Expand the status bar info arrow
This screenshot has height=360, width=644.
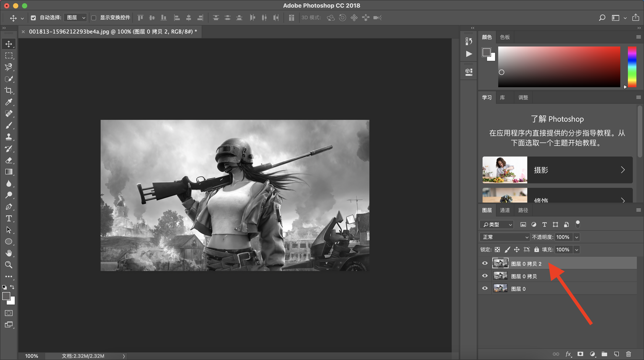124,356
